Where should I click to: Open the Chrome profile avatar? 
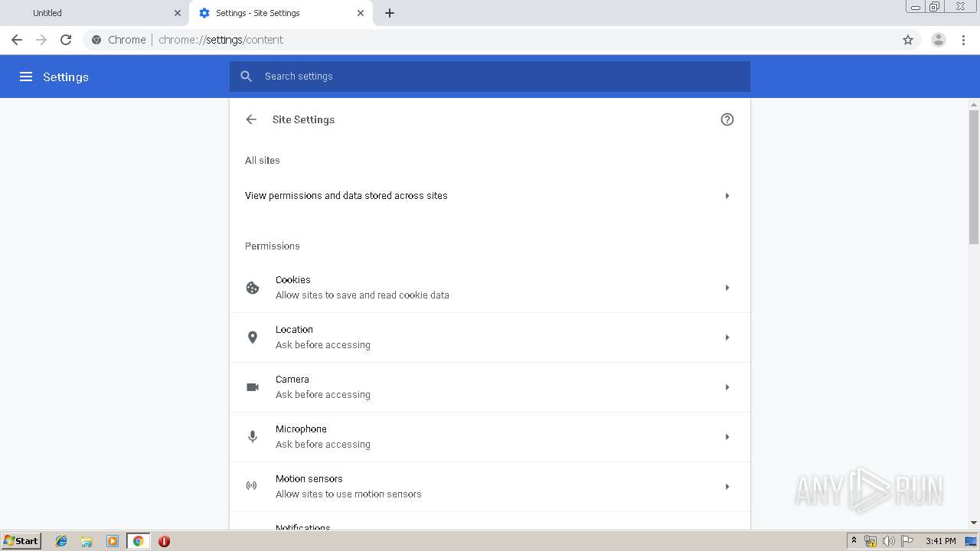939,40
